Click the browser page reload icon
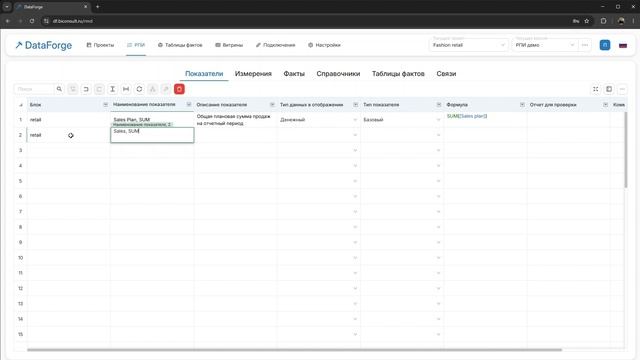The image size is (640, 360). (32, 21)
